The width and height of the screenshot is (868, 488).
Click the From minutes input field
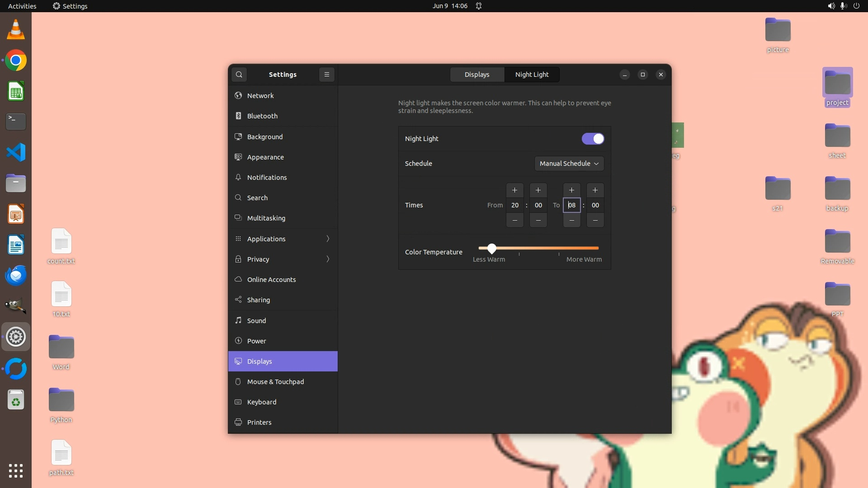click(x=538, y=205)
